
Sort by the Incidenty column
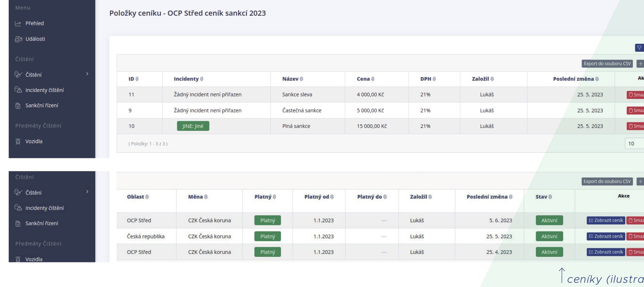(189, 79)
